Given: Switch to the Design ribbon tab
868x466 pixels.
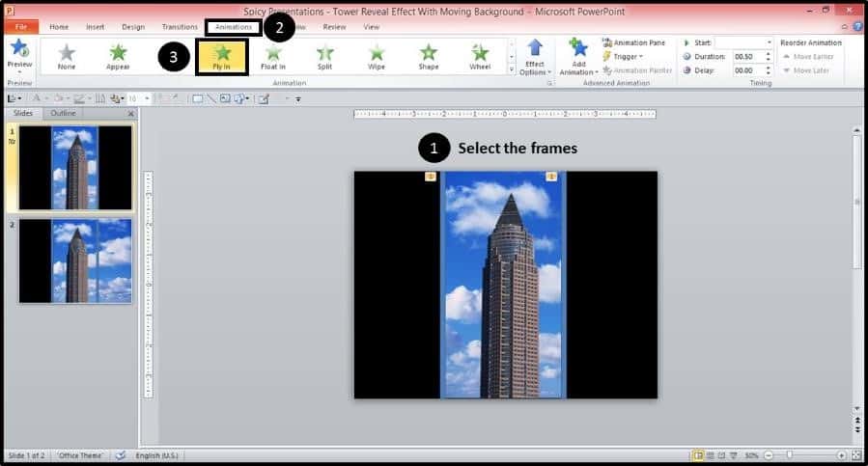Looking at the screenshot, I should click(133, 27).
